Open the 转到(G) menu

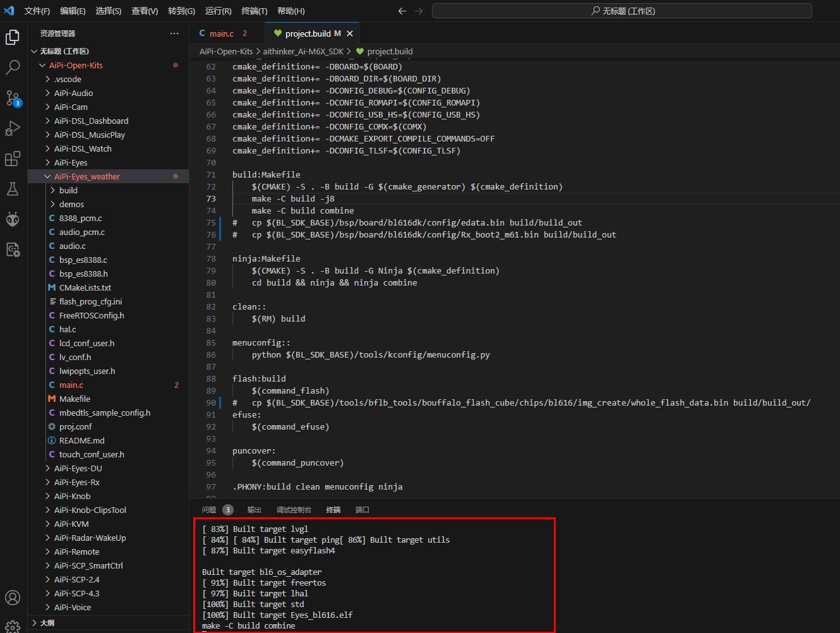(x=181, y=11)
